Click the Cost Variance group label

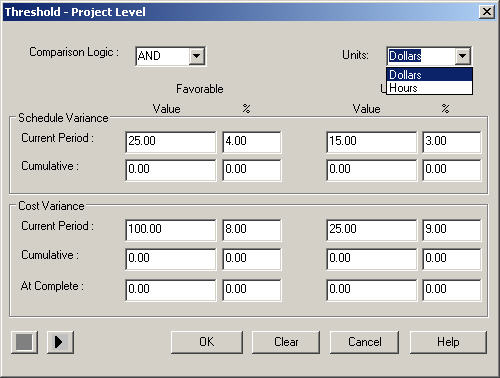[x=51, y=206]
